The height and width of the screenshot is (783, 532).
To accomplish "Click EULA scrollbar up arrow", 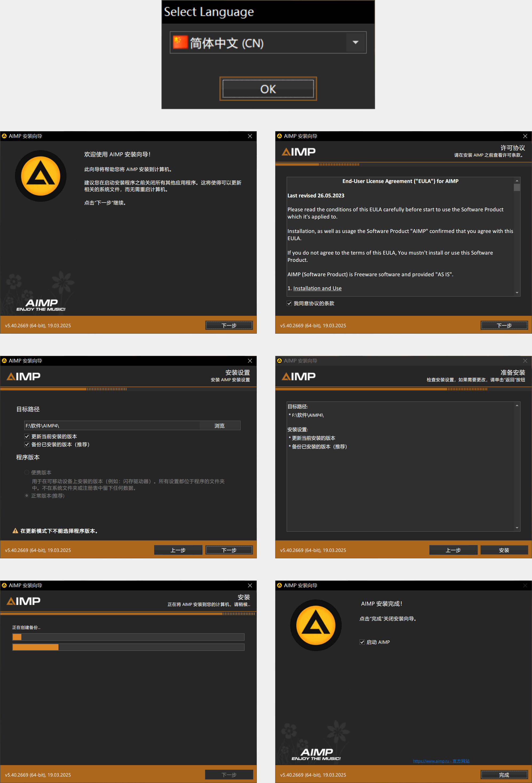I will pos(517,181).
